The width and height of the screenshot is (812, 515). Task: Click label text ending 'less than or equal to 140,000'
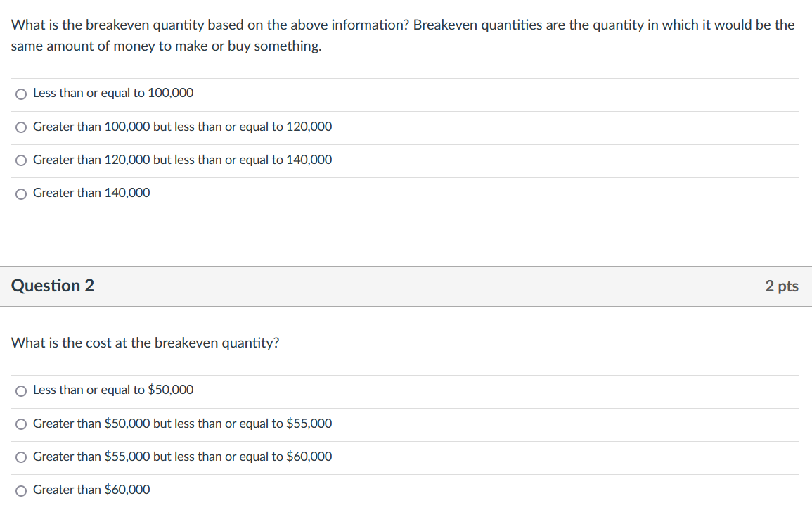(x=183, y=160)
